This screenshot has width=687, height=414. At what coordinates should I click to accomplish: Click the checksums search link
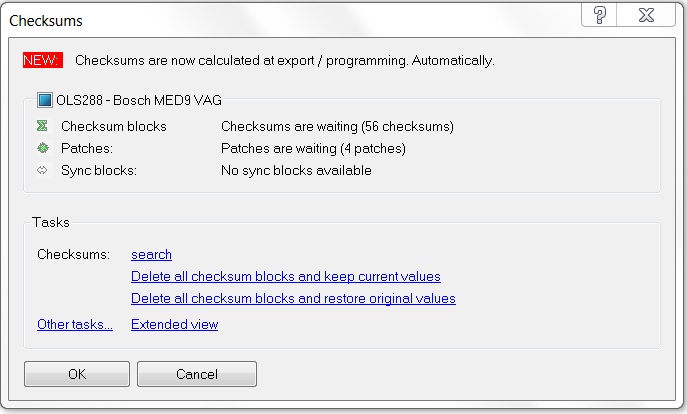151,255
